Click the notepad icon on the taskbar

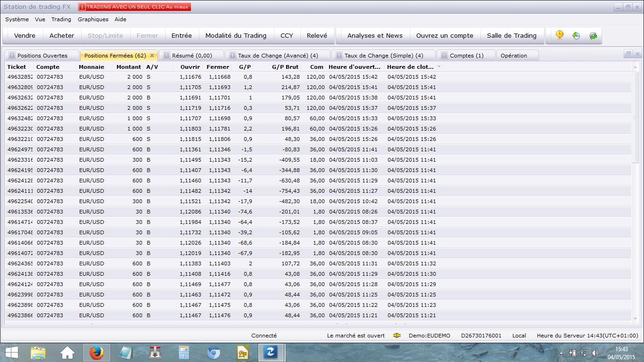126,353
